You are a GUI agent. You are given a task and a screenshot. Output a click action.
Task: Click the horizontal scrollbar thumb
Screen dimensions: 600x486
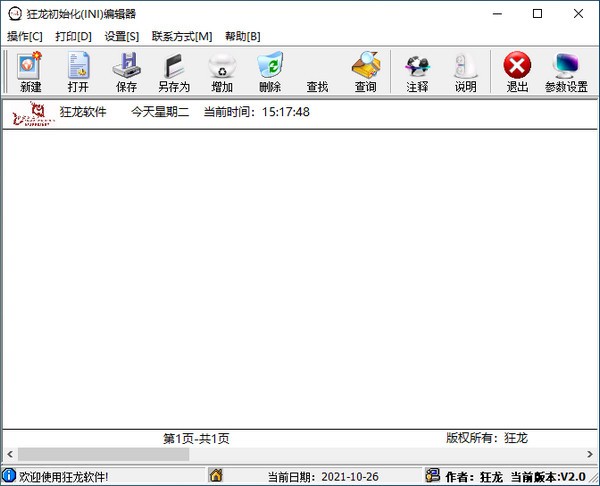pyautogui.click(x=104, y=454)
